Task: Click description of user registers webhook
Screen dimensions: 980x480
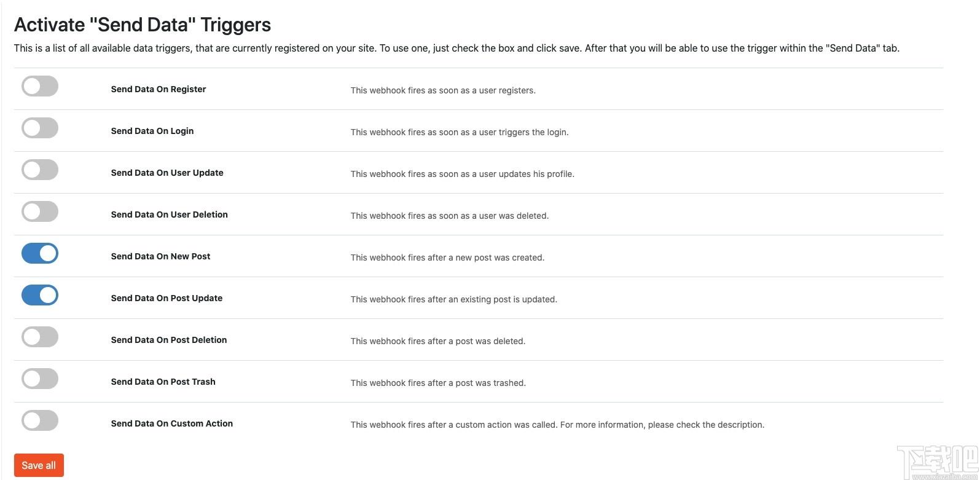Action: pyautogui.click(x=443, y=90)
